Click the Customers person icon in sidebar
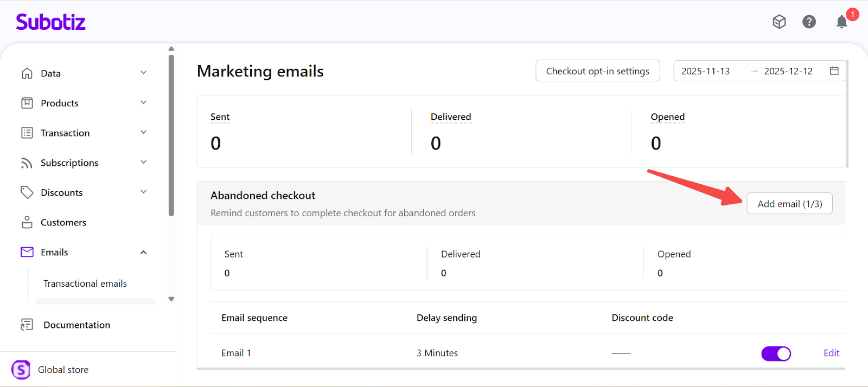 (27, 222)
